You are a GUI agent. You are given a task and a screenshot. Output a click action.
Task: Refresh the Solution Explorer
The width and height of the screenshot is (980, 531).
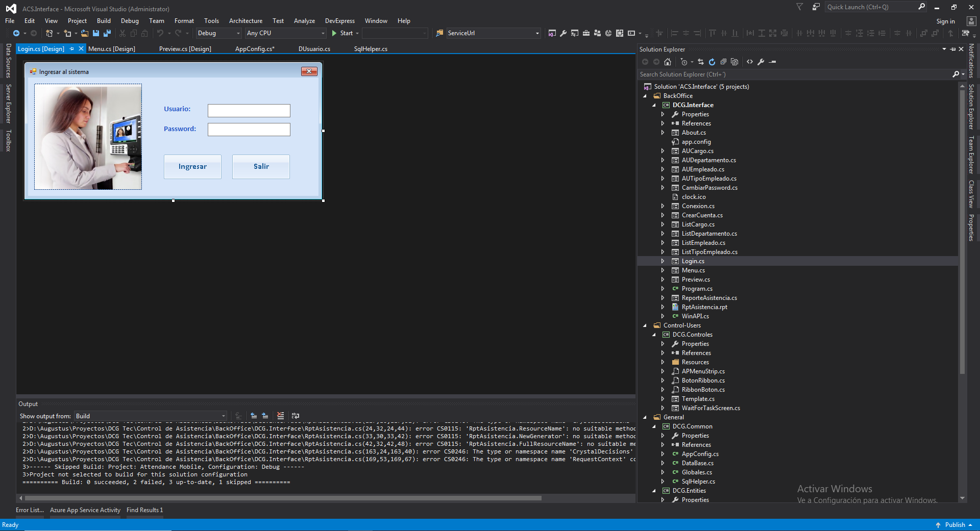coord(712,62)
